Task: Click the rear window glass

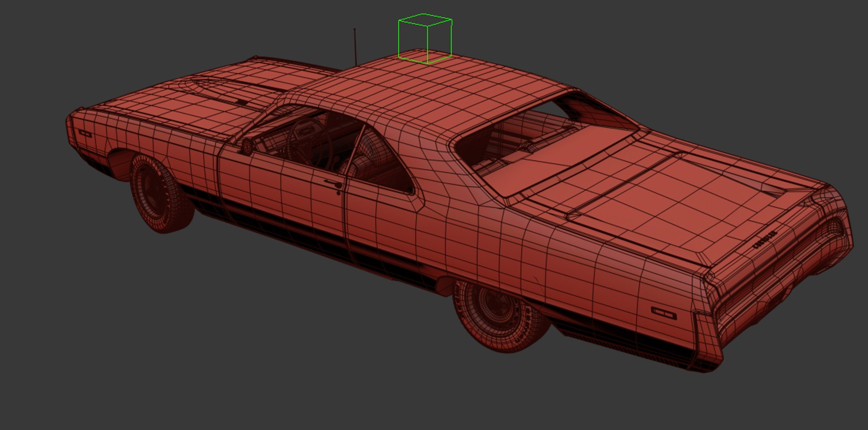Action: (x=547, y=145)
